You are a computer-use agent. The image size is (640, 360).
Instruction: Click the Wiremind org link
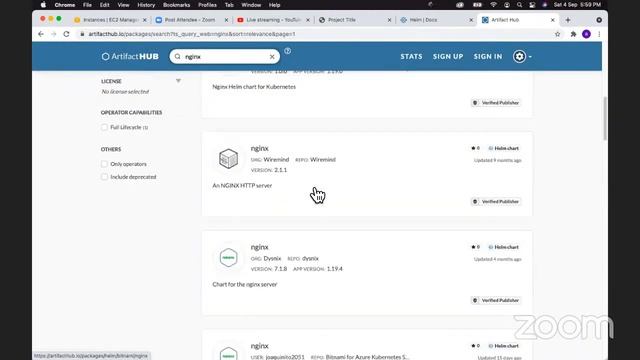276,160
